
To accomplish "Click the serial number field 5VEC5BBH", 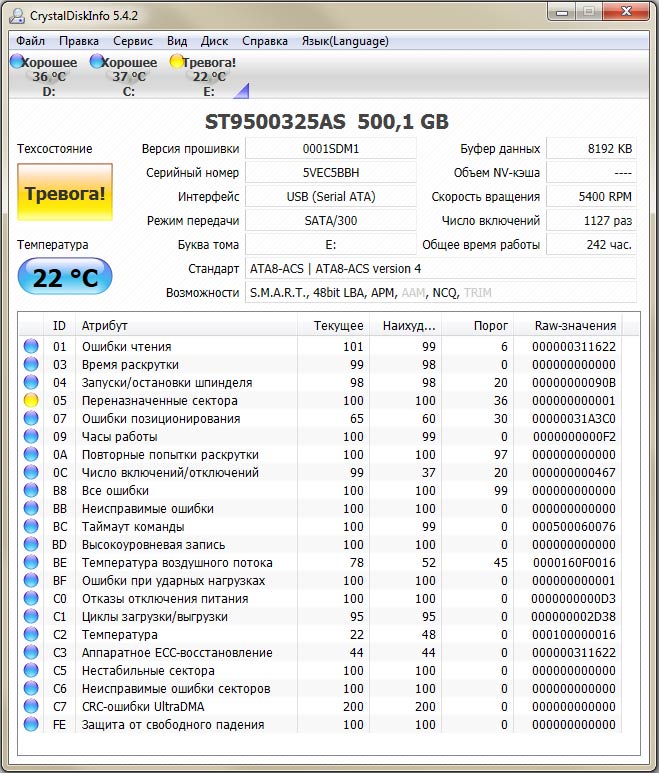I will tap(330, 172).
